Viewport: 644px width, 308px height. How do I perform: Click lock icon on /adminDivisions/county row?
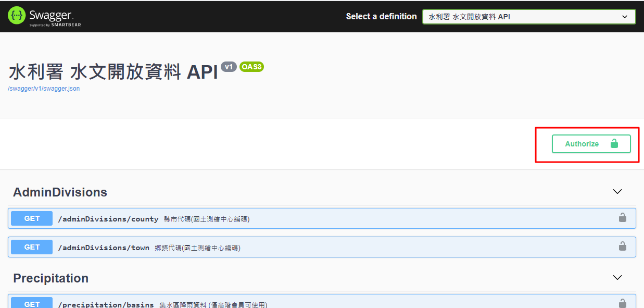pos(622,218)
